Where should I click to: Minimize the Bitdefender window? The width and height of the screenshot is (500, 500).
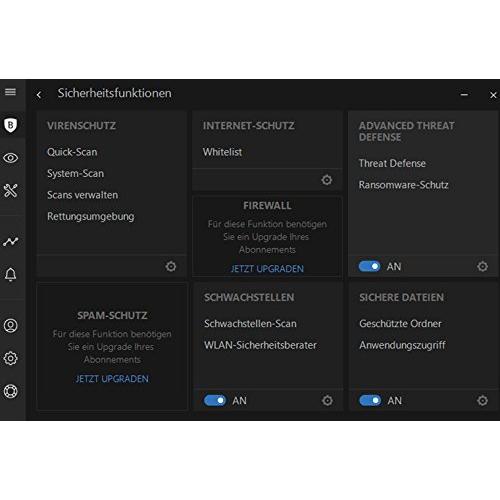(x=464, y=95)
